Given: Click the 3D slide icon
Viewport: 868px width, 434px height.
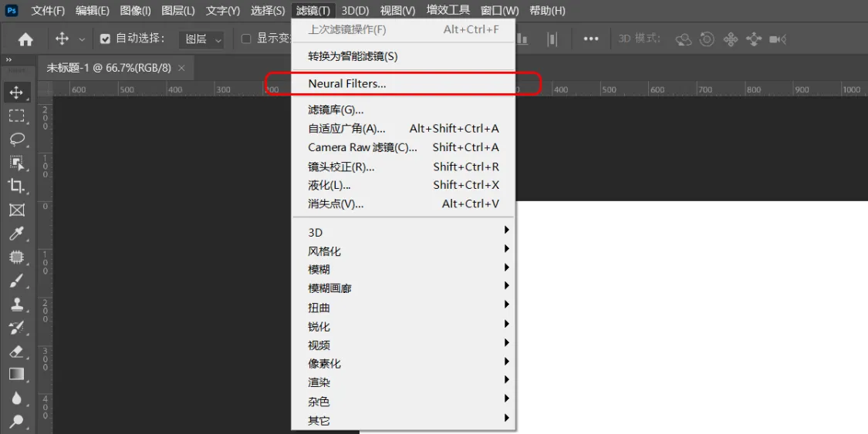Looking at the screenshot, I should (x=753, y=39).
